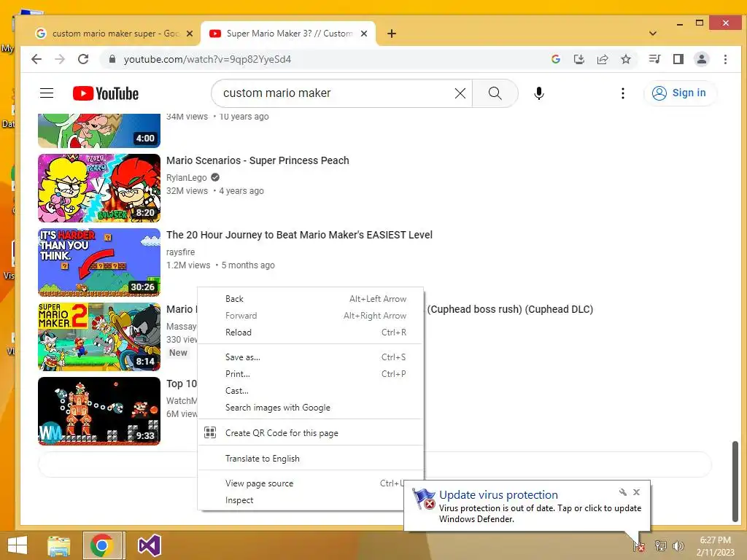The height and width of the screenshot is (560, 747).
Task: Click the browser forward arrow button
Action: coord(60,59)
